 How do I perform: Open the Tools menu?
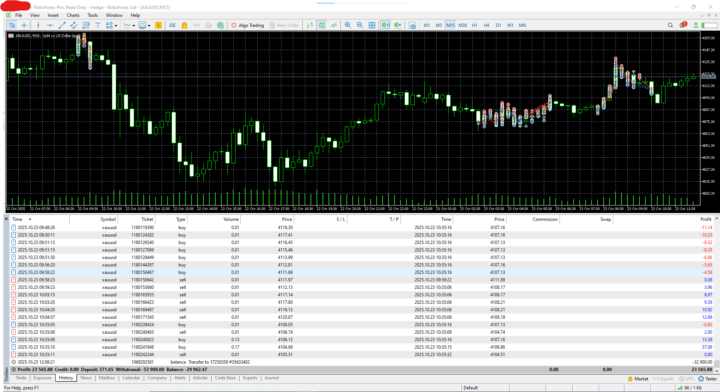[x=93, y=15]
